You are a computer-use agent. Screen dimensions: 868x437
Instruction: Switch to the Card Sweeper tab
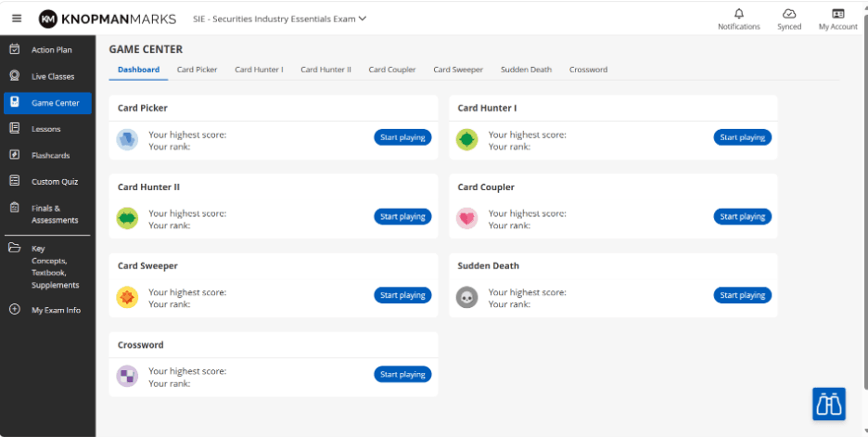pos(458,70)
